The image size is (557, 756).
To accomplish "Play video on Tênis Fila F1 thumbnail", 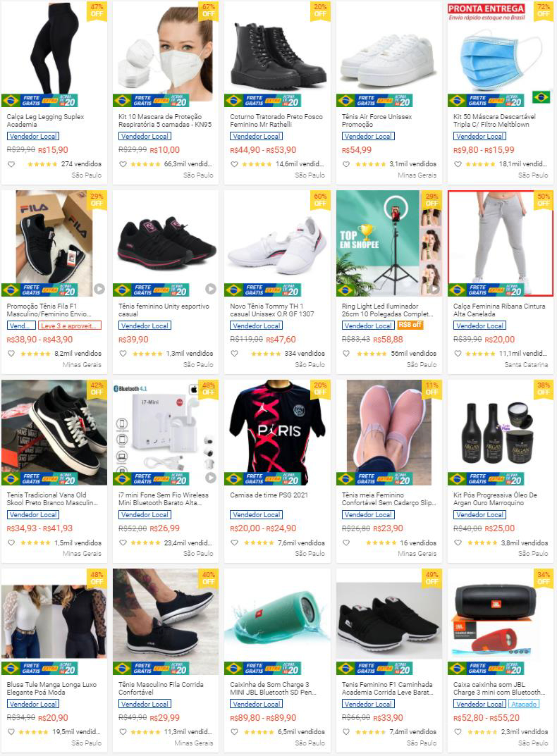I will 99,289.
